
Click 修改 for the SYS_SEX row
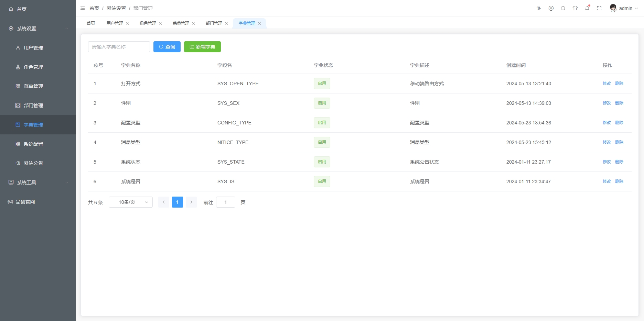[x=607, y=103]
